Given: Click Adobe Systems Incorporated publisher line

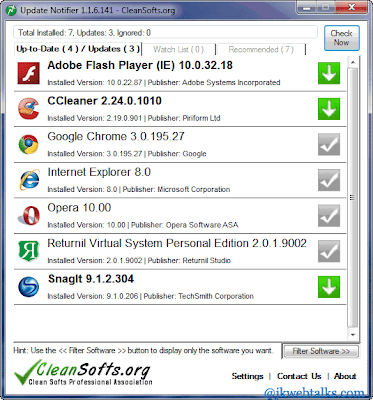Looking at the screenshot, I should tap(164, 82).
